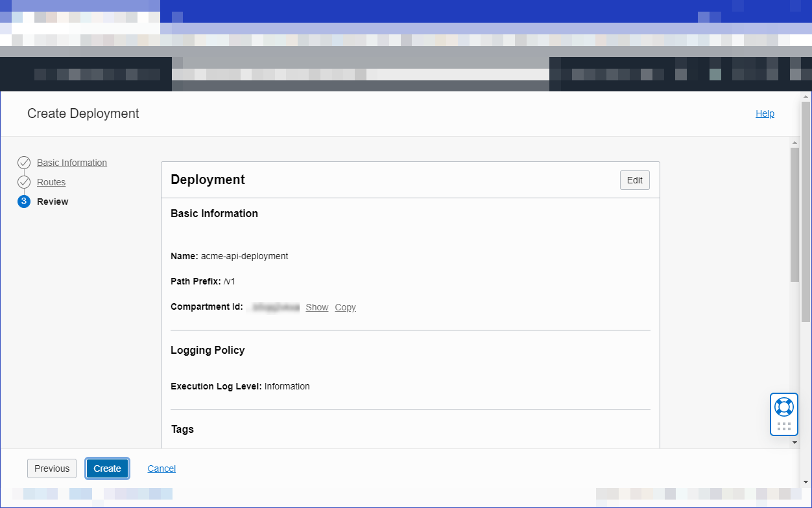This screenshot has width=812, height=508.
Task: Cancel the deployment creation
Action: 161,468
